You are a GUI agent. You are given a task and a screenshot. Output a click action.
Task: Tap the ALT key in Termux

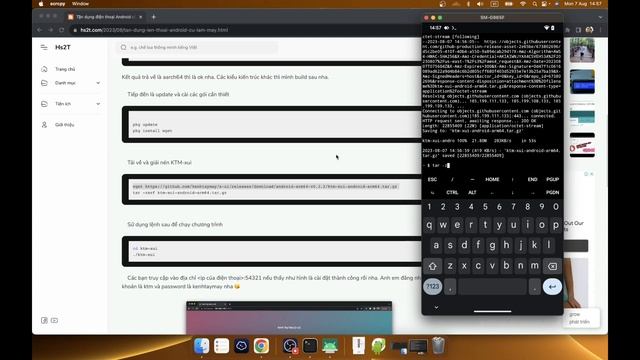click(472, 192)
